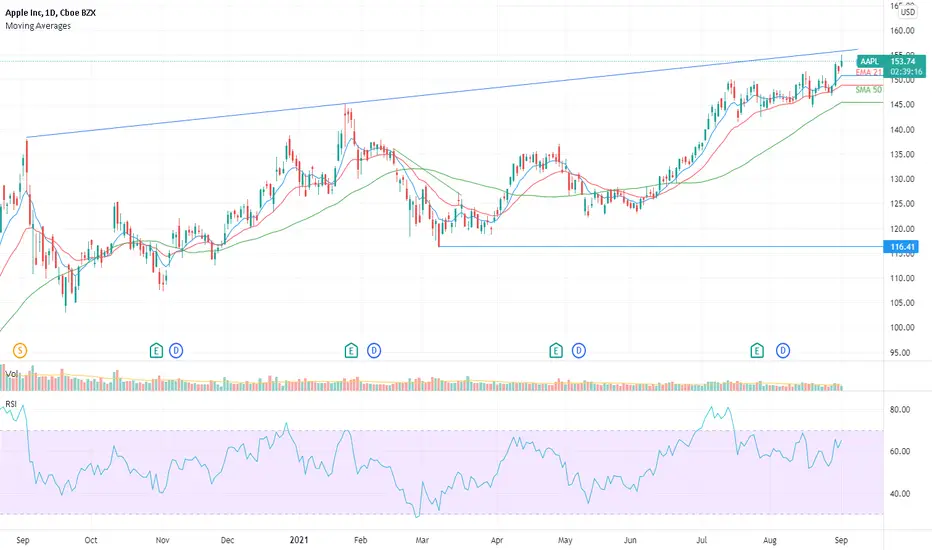Click the 130.00 price axis label

coord(902,179)
